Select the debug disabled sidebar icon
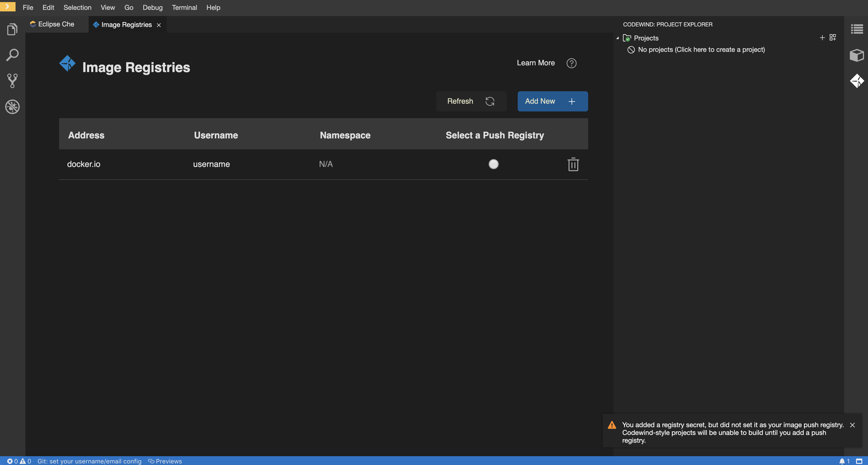Viewport: 868px width, 465px height. [12, 107]
